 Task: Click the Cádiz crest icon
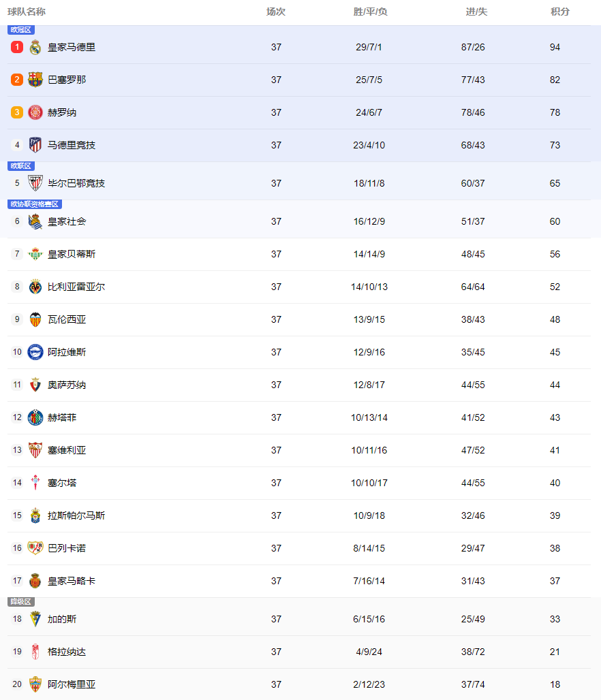pyautogui.click(x=35, y=619)
